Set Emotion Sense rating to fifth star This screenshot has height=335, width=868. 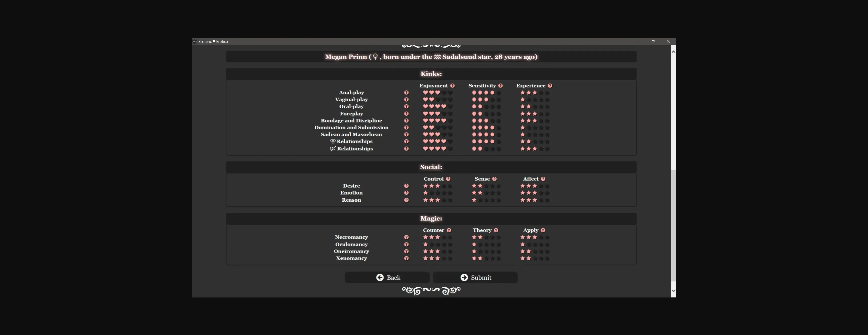[x=499, y=193]
